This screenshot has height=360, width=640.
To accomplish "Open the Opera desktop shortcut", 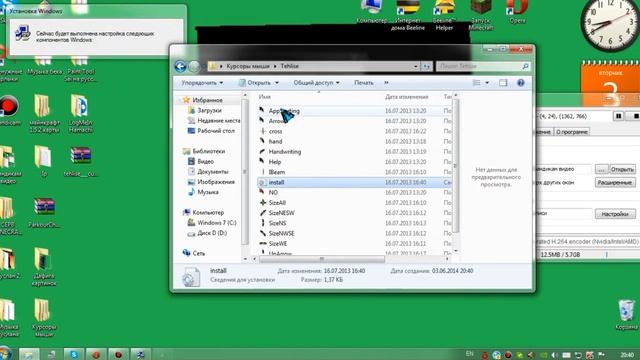I will [x=518, y=12].
